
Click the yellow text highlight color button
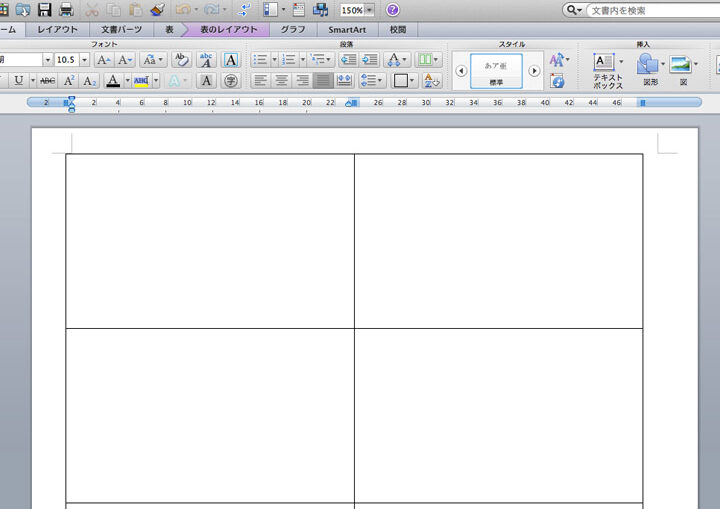point(141,80)
